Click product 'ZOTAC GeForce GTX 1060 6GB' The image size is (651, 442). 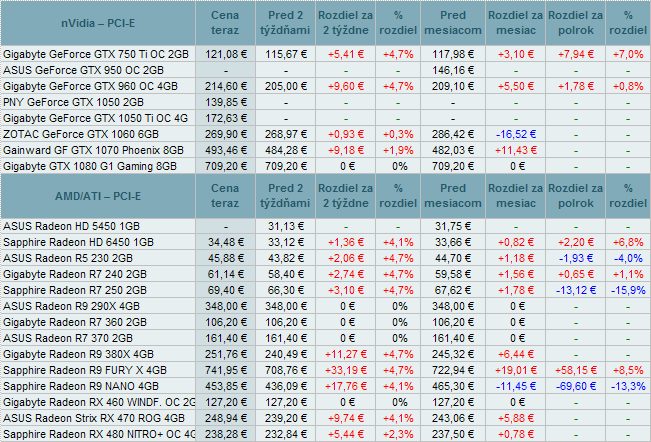(x=81, y=134)
